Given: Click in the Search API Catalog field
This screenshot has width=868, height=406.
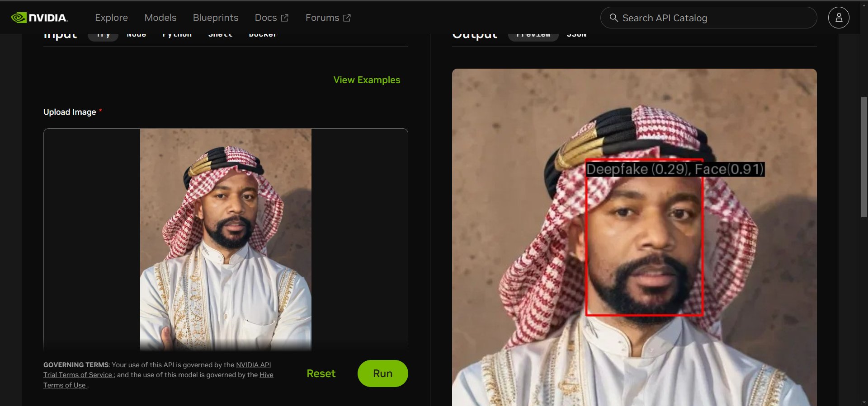Looking at the screenshot, I should pos(708,18).
